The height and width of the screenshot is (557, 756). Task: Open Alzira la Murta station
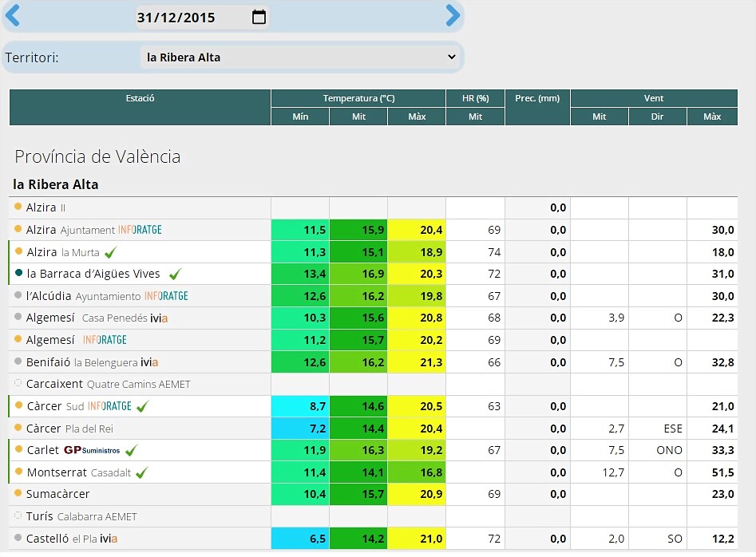63,252
